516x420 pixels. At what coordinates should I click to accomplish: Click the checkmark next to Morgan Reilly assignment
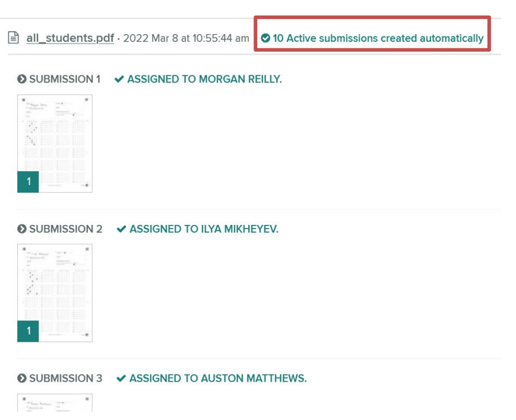click(119, 79)
